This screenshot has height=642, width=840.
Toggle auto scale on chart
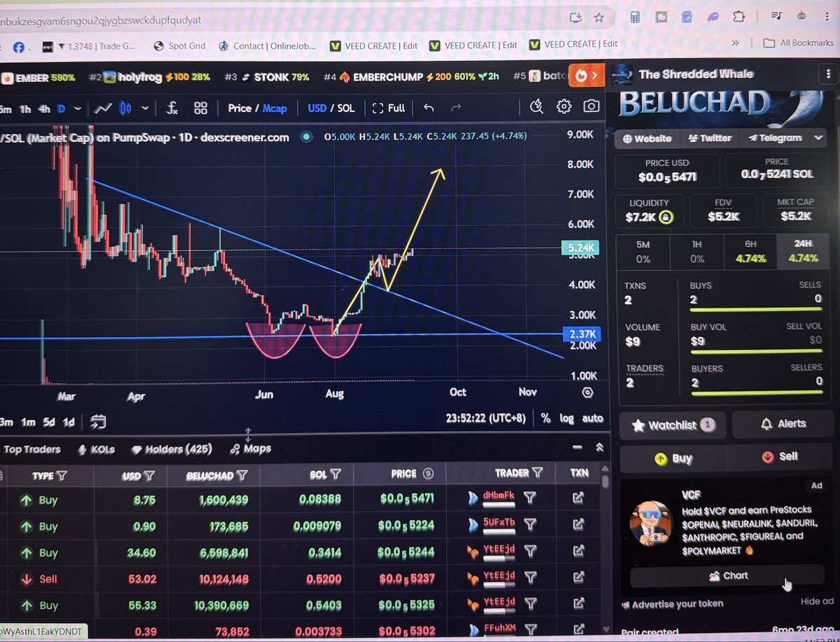coord(593,418)
